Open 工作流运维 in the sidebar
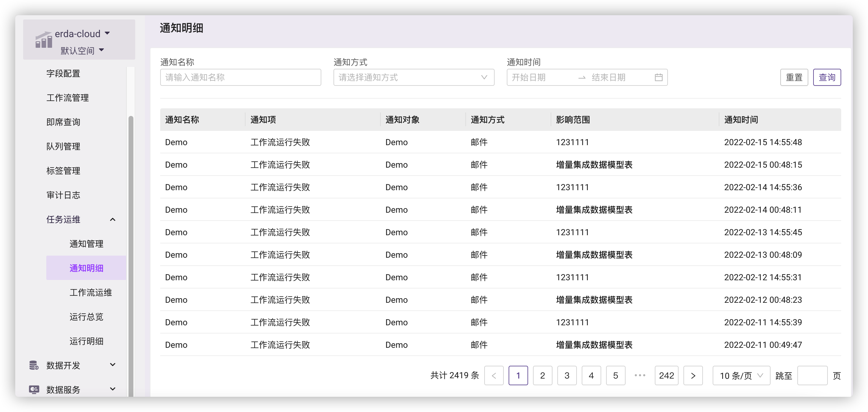The image size is (868, 412). click(91, 292)
